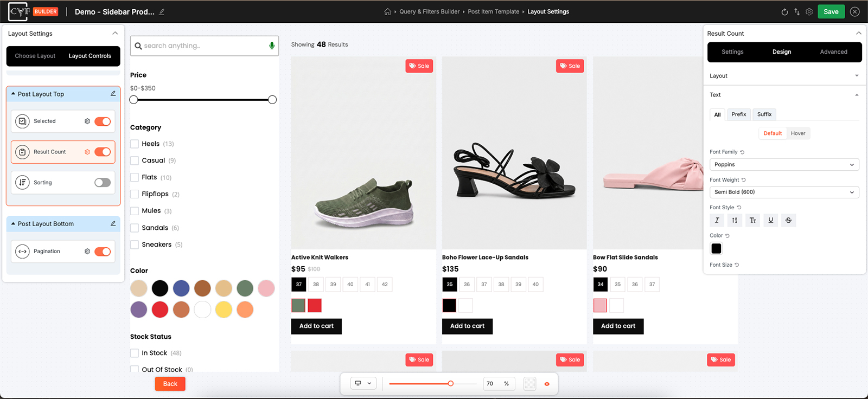Open the Font Family Poppins dropdown

[784, 164]
